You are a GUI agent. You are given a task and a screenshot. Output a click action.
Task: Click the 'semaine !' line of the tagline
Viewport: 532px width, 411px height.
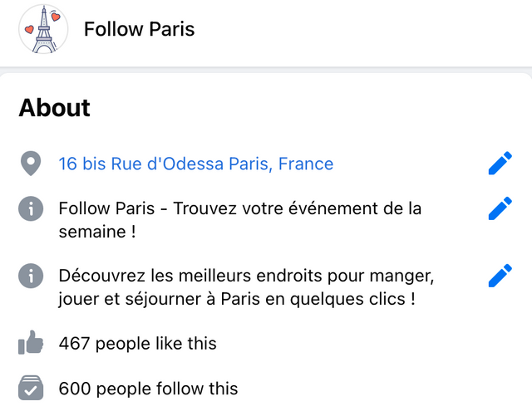(x=97, y=232)
